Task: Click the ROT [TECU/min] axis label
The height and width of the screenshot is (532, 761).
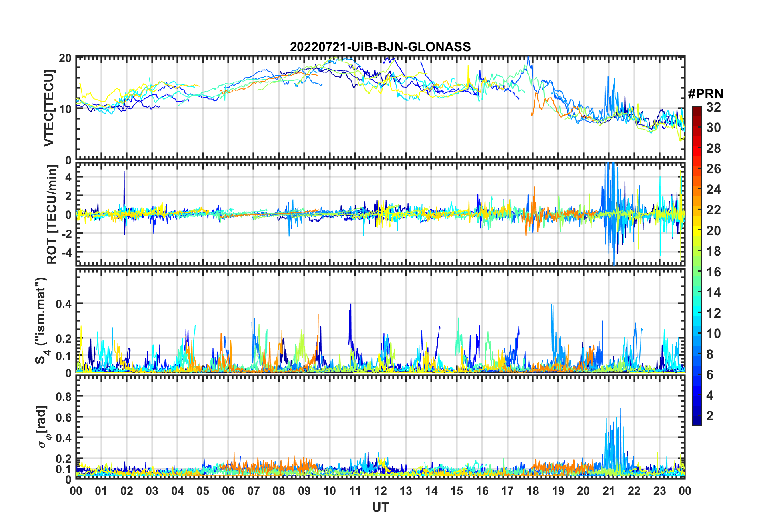Action: coord(52,214)
